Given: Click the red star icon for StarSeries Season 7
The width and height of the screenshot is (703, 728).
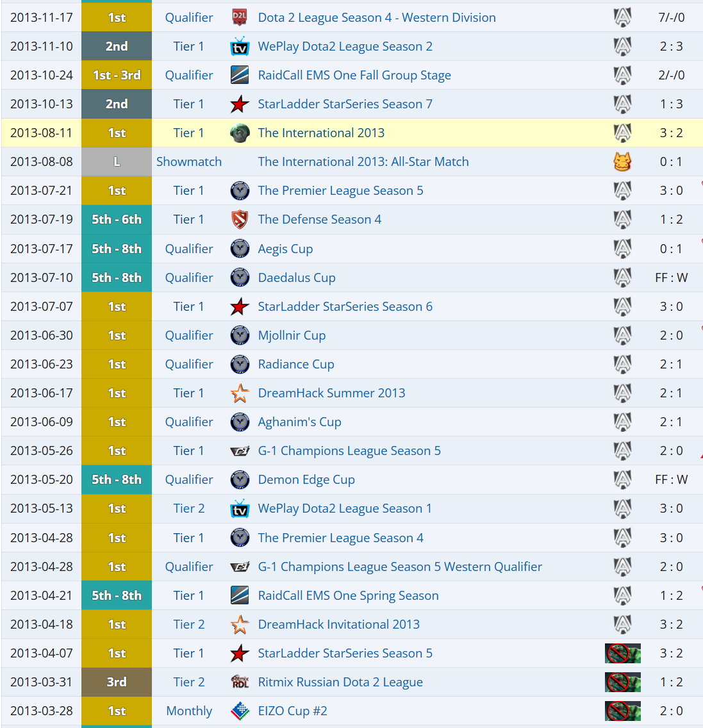Looking at the screenshot, I should coord(240,104).
